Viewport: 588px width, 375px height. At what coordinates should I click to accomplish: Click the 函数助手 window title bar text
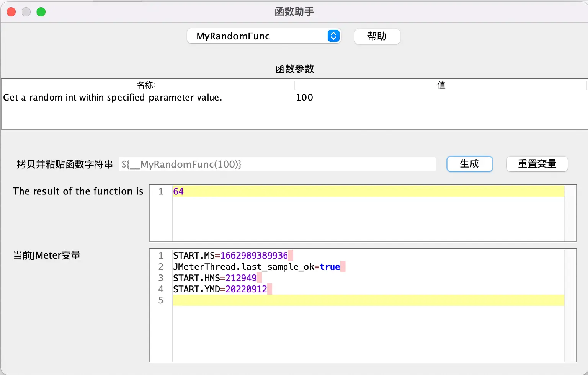(x=294, y=12)
